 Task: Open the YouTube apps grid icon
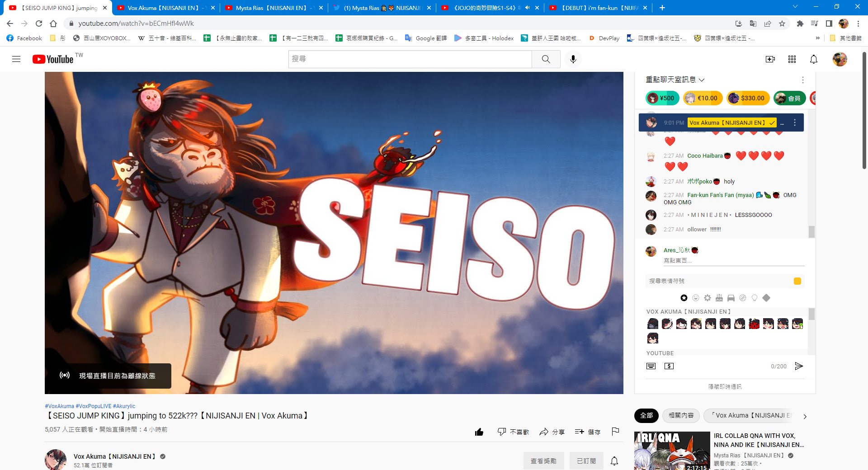[x=792, y=59]
